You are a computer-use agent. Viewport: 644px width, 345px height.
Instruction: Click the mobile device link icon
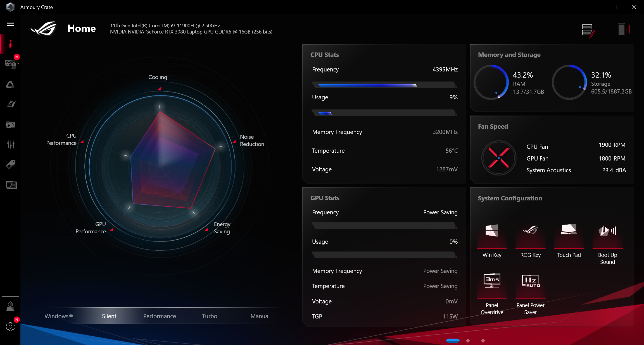point(623,29)
